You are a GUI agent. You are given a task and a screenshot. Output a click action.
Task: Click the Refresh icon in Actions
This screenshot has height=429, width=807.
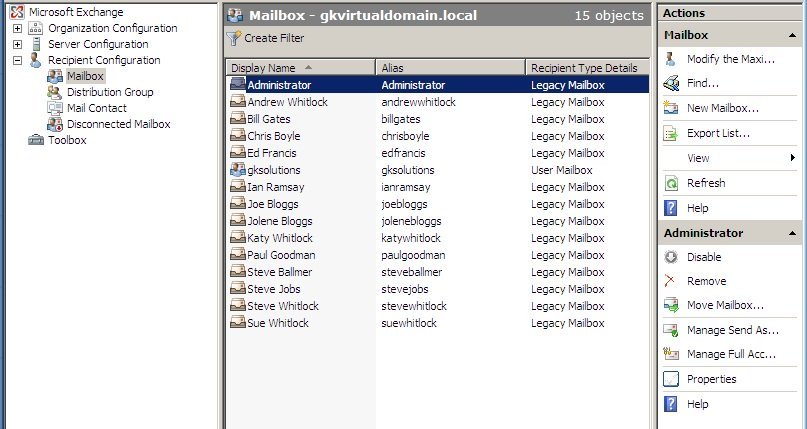pyautogui.click(x=671, y=183)
